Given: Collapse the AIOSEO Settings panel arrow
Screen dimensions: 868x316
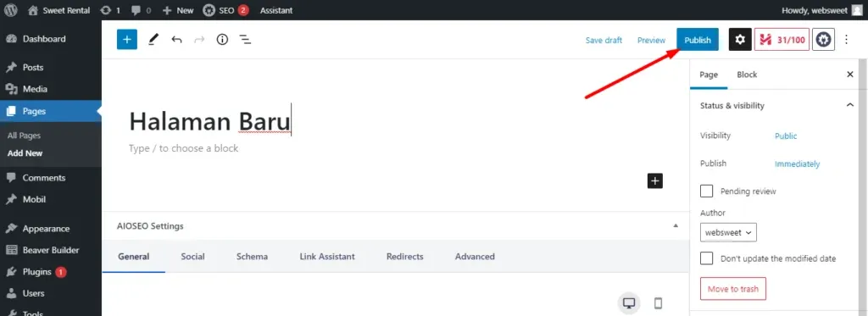Looking at the screenshot, I should (676, 226).
